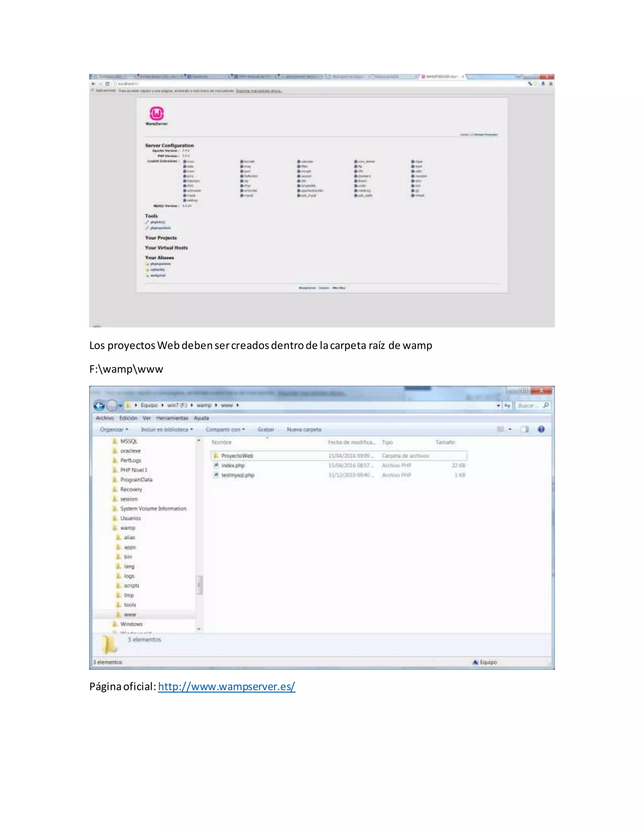Open the ProyectoWeb folder
The height and width of the screenshot is (833, 644).
[237, 456]
